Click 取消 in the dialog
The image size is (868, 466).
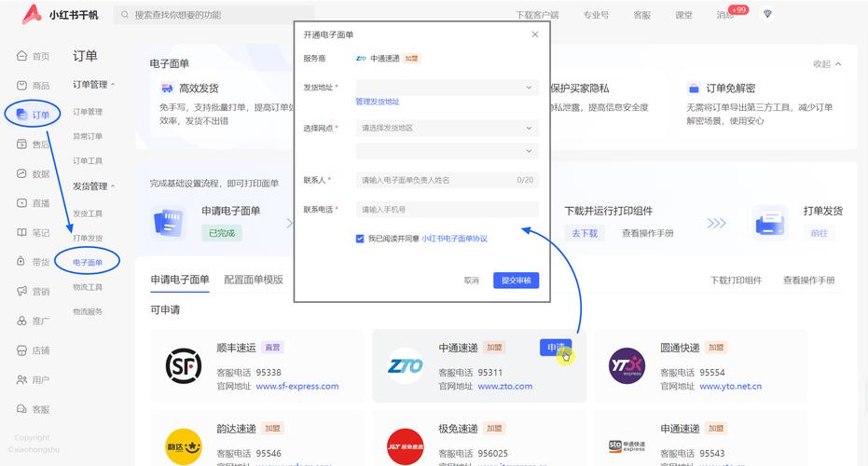coord(471,281)
